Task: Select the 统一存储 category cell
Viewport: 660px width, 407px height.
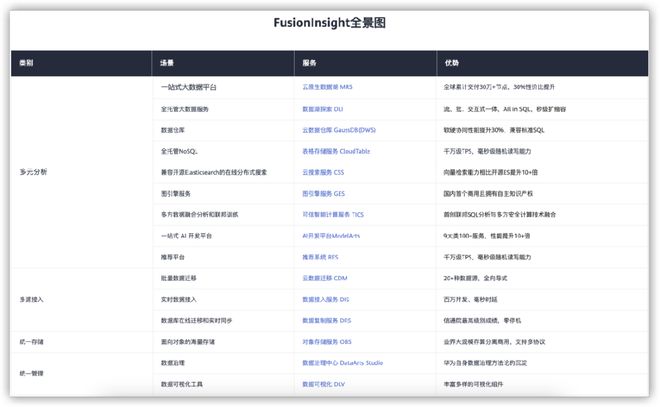Action: click(x=32, y=342)
